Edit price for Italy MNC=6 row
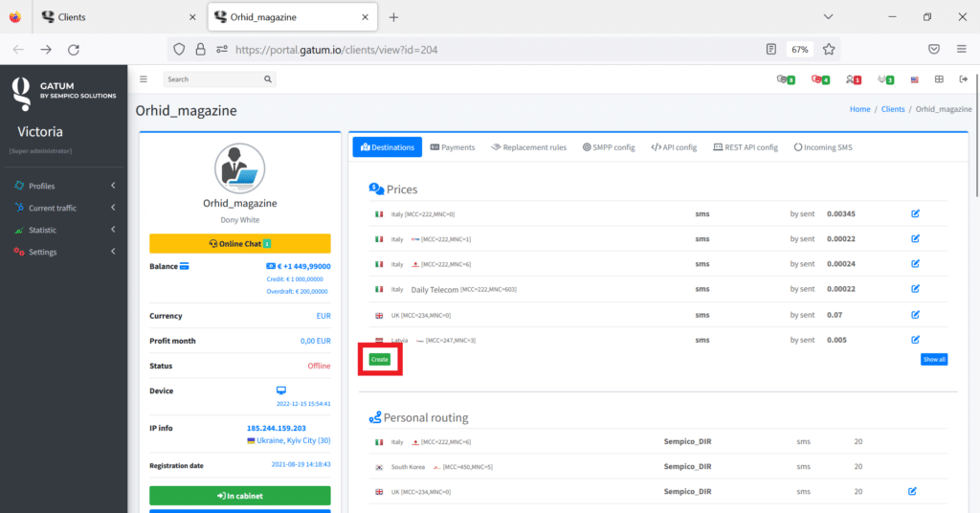 point(915,264)
